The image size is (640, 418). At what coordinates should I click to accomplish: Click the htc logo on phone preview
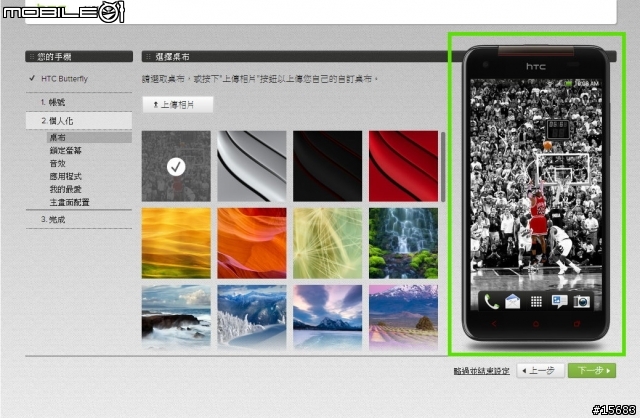pos(536,66)
